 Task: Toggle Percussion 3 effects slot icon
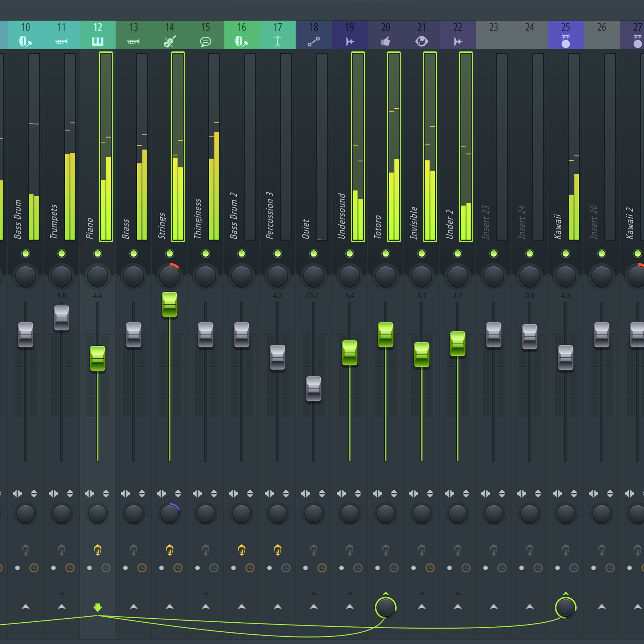coord(277,549)
